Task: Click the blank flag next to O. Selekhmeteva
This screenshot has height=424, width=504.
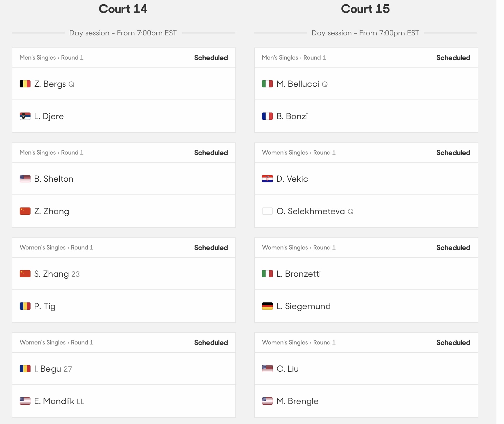Action: [267, 211]
